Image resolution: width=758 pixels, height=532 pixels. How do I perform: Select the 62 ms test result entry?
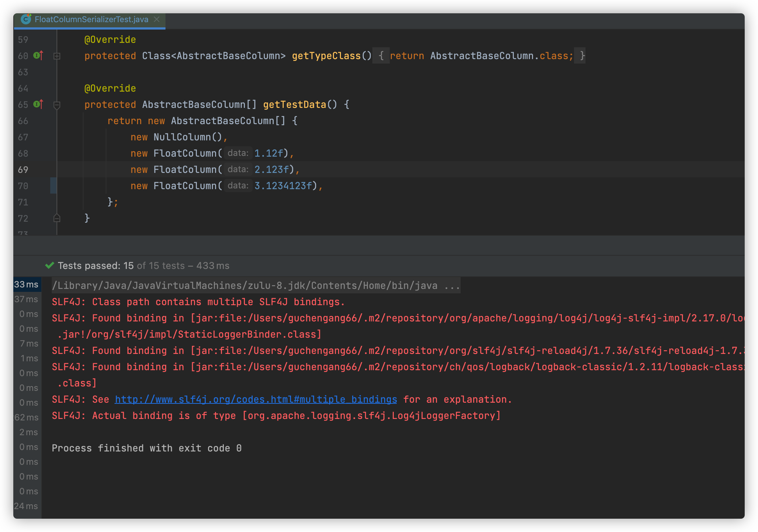27,417
